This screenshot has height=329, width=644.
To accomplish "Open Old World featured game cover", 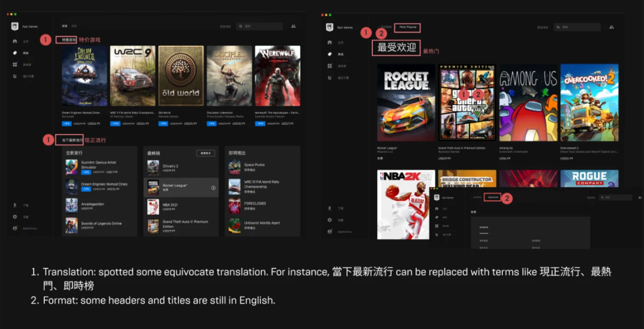I will [181, 76].
